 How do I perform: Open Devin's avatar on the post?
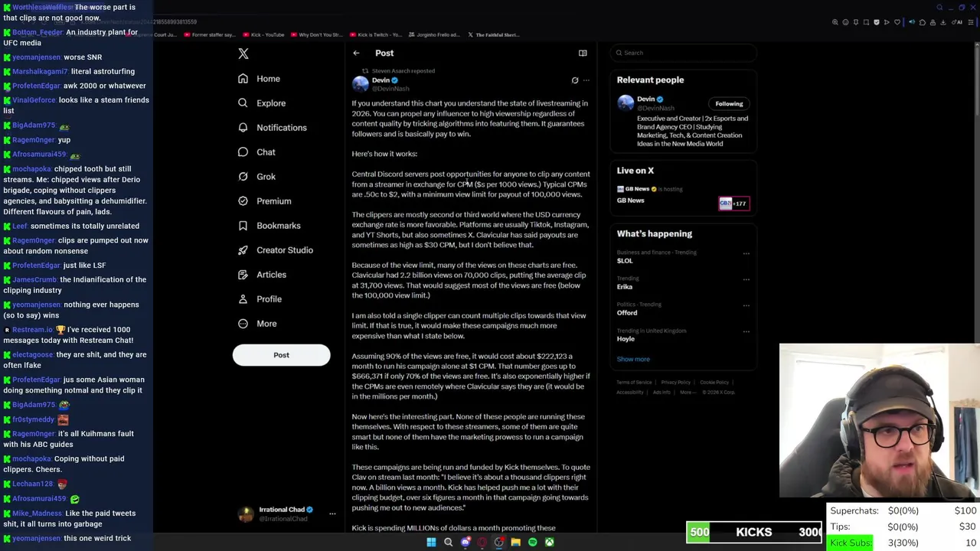tap(360, 83)
